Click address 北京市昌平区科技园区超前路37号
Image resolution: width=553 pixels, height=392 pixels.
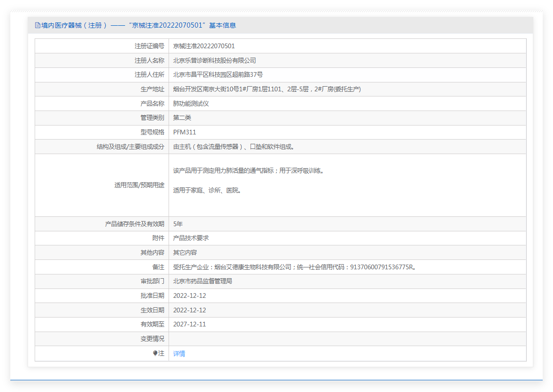click(x=218, y=75)
